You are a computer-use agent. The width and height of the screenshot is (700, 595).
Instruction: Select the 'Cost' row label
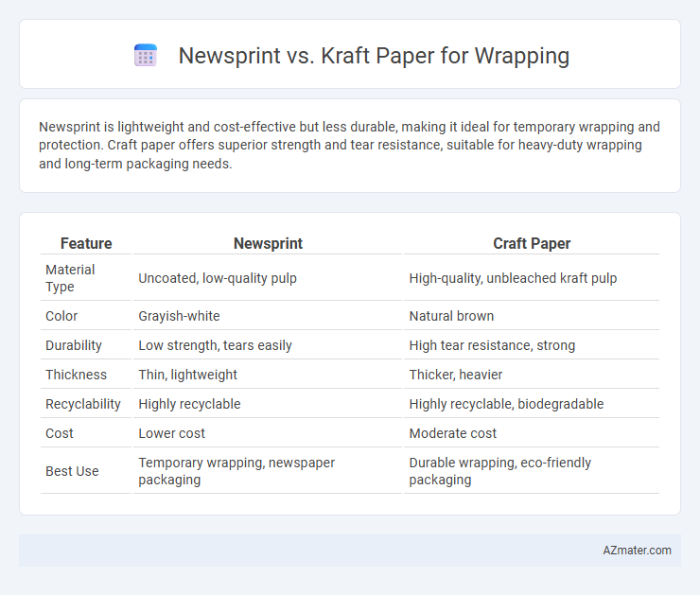click(60, 433)
